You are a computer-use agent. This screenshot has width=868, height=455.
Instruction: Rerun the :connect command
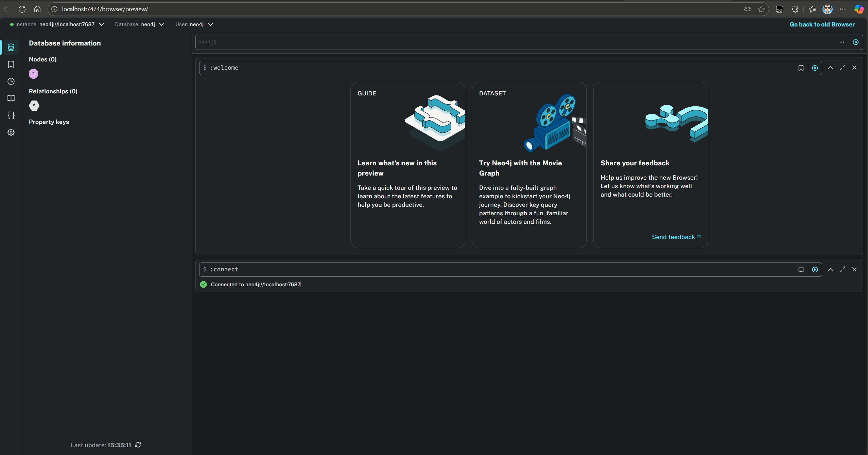pyautogui.click(x=815, y=270)
